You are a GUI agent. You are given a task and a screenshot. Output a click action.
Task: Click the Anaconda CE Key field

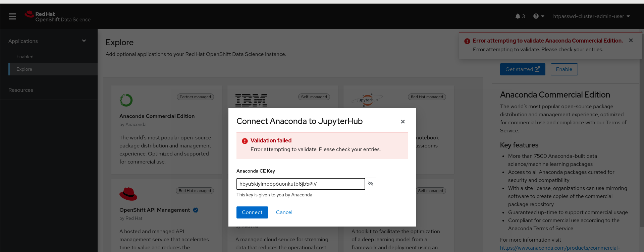300,184
